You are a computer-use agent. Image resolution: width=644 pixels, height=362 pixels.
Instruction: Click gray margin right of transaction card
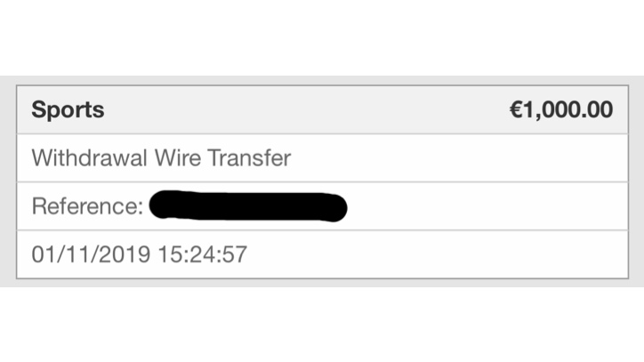[x=636, y=181]
